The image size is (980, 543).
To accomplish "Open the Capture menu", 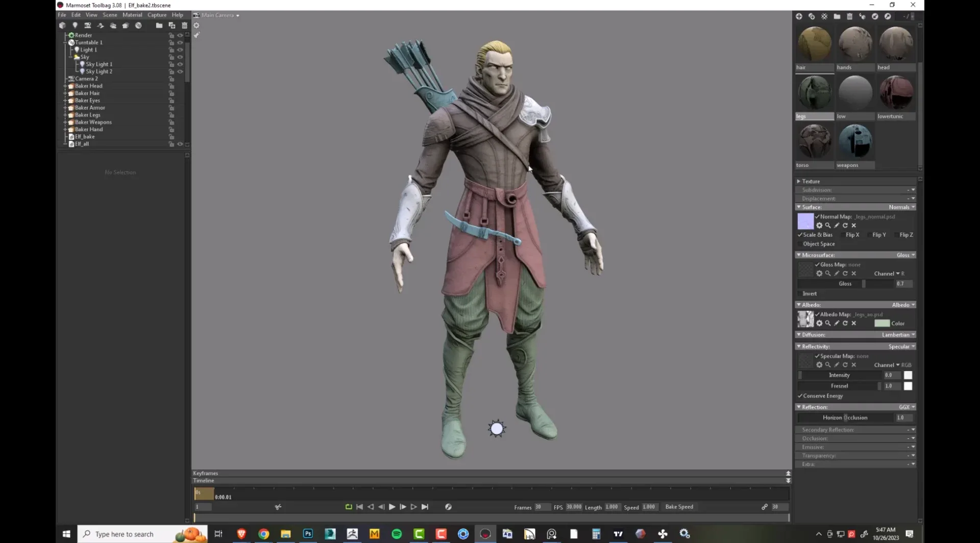I will pos(157,15).
